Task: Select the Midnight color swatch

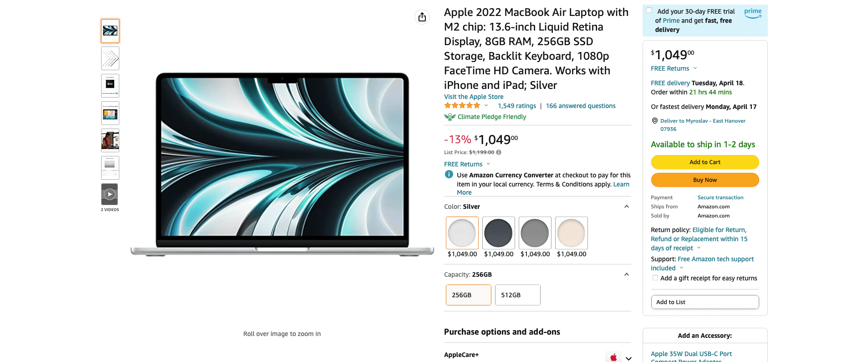Action: point(498,233)
